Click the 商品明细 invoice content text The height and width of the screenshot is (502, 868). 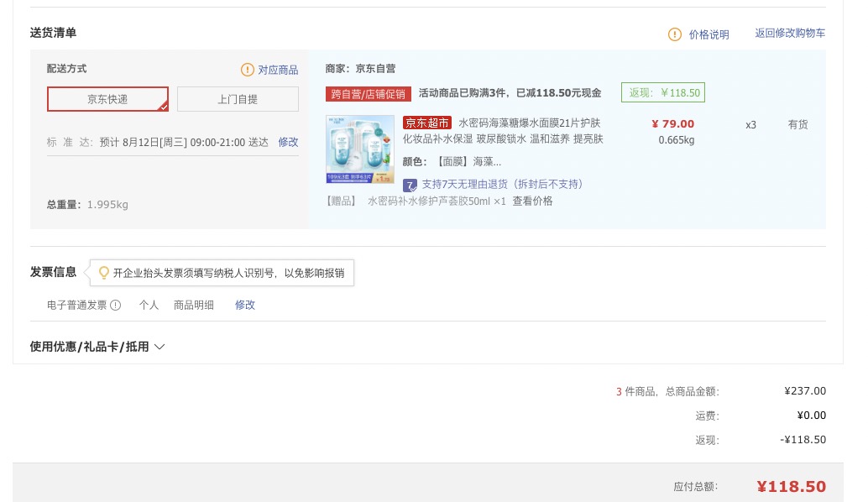click(x=194, y=305)
